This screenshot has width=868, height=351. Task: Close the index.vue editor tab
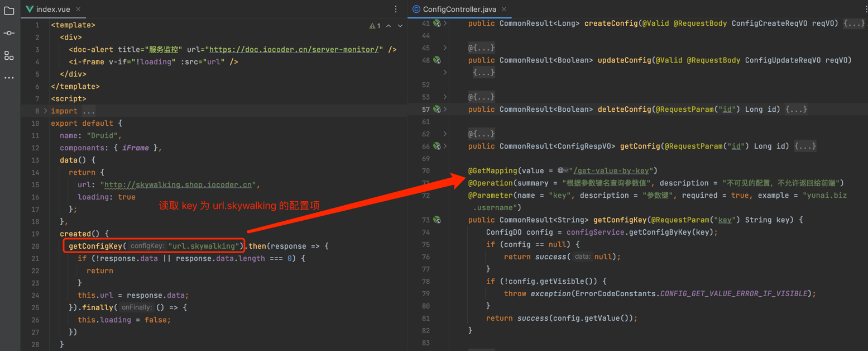(x=78, y=10)
